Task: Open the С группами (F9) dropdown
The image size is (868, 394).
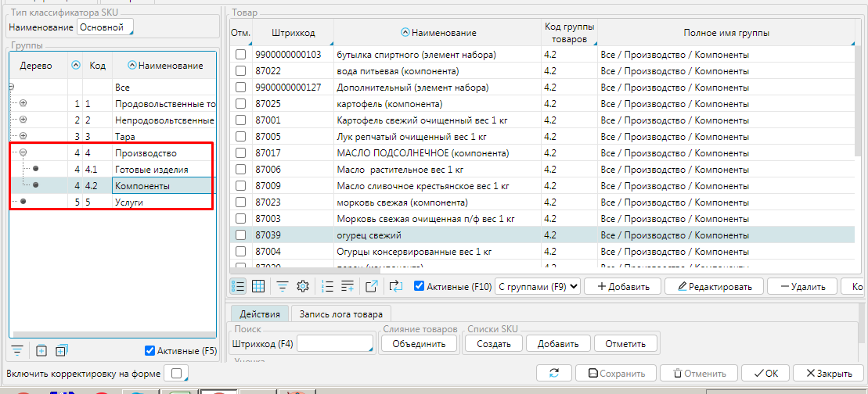Action: (538, 287)
